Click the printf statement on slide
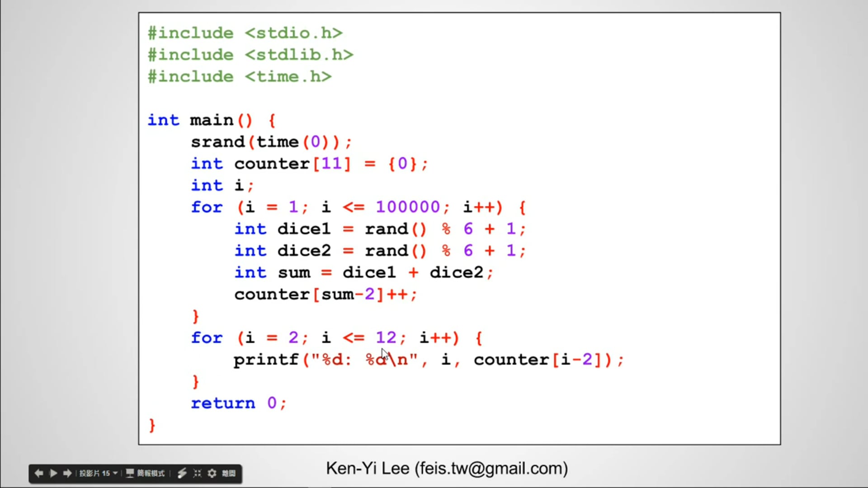 [428, 360]
